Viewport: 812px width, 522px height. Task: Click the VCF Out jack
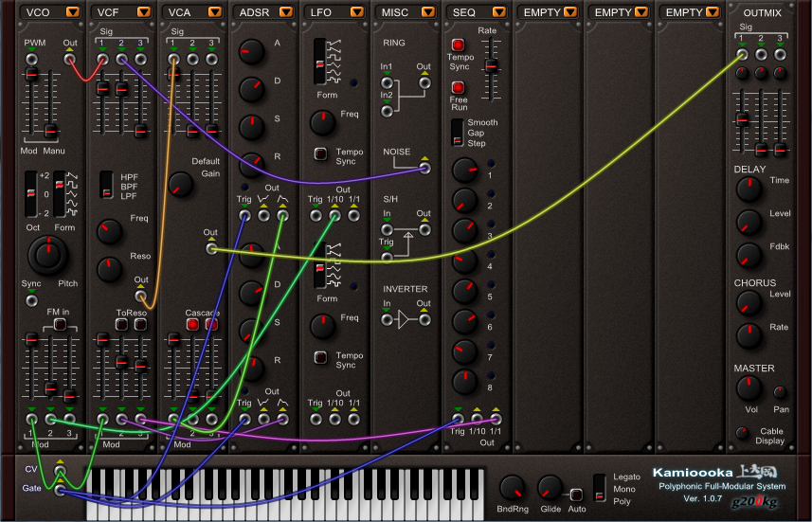click(141, 296)
